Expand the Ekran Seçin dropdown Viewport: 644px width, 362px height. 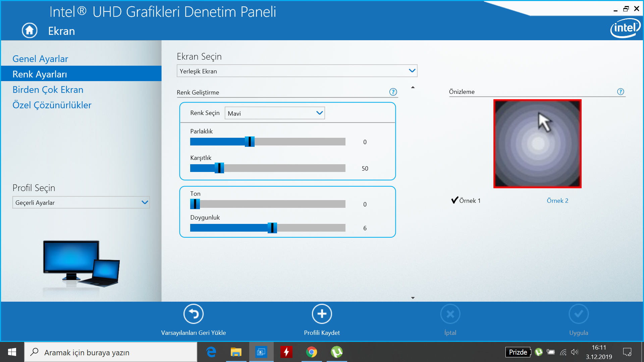297,71
